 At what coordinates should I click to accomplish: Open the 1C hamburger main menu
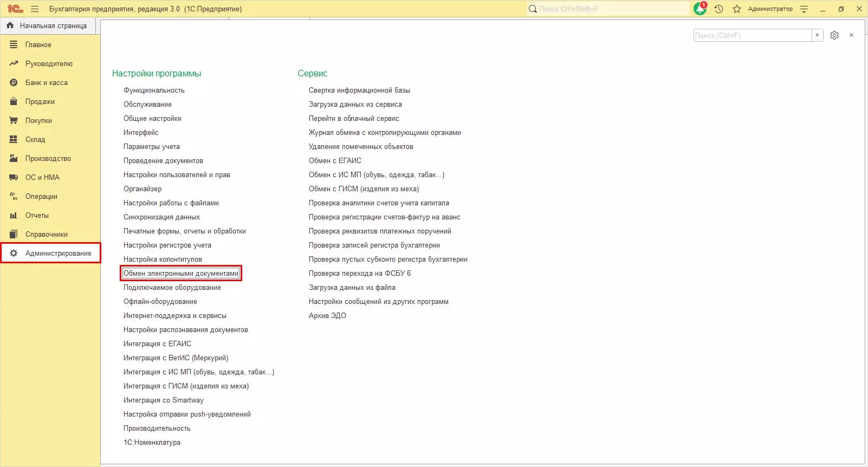pos(35,9)
